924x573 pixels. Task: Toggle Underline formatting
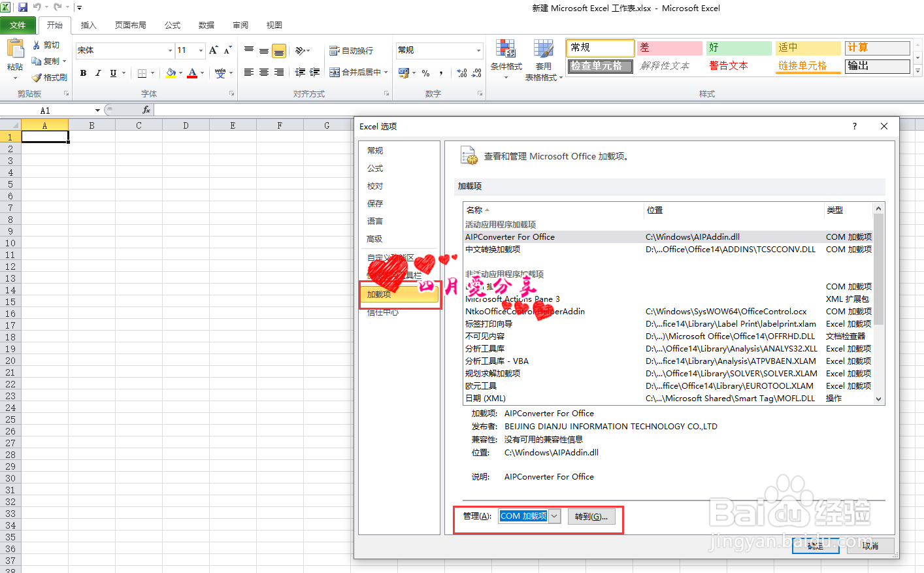pyautogui.click(x=113, y=73)
